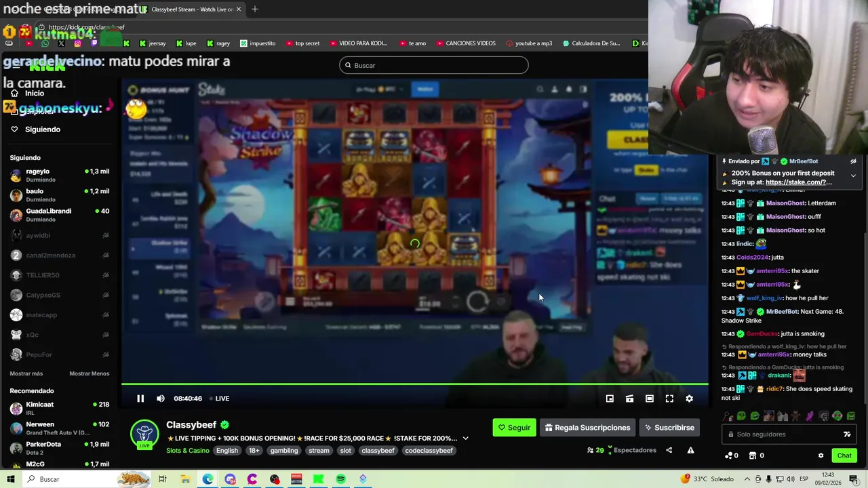
Task: Open mini player mode
Action: click(610, 399)
